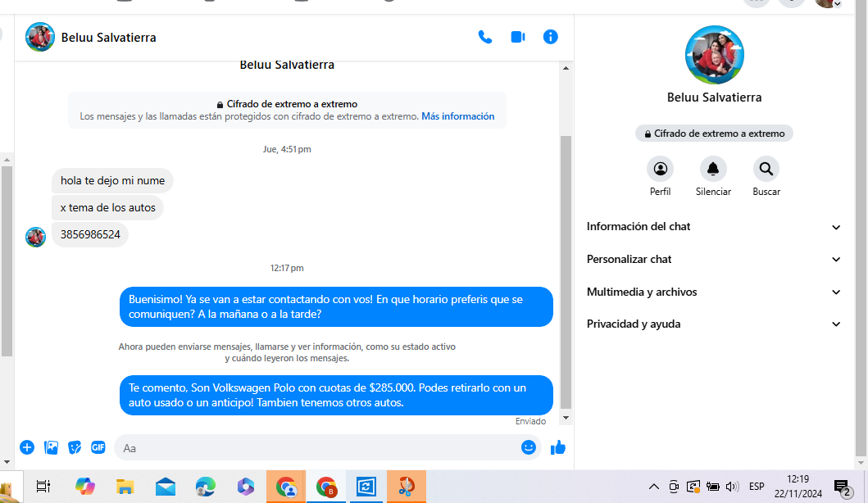The image size is (868, 503).
Task: Click the chat scrollbar up arrow
Action: pos(566,68)
